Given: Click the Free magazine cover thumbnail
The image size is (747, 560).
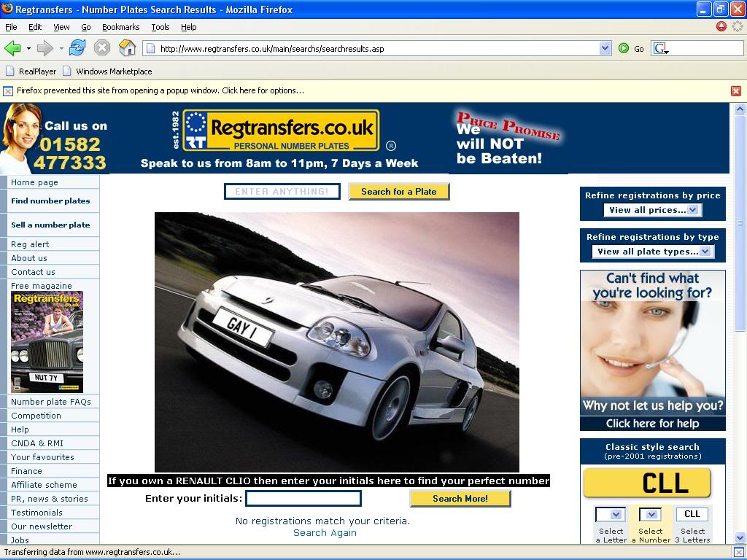Looking at the screenshot, I should tap(47, 342).
